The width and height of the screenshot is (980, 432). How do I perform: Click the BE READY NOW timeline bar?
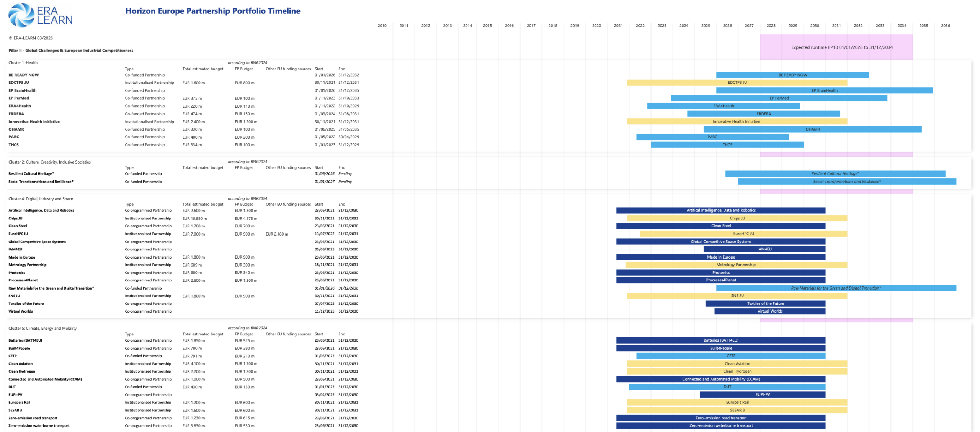(792, 75)
